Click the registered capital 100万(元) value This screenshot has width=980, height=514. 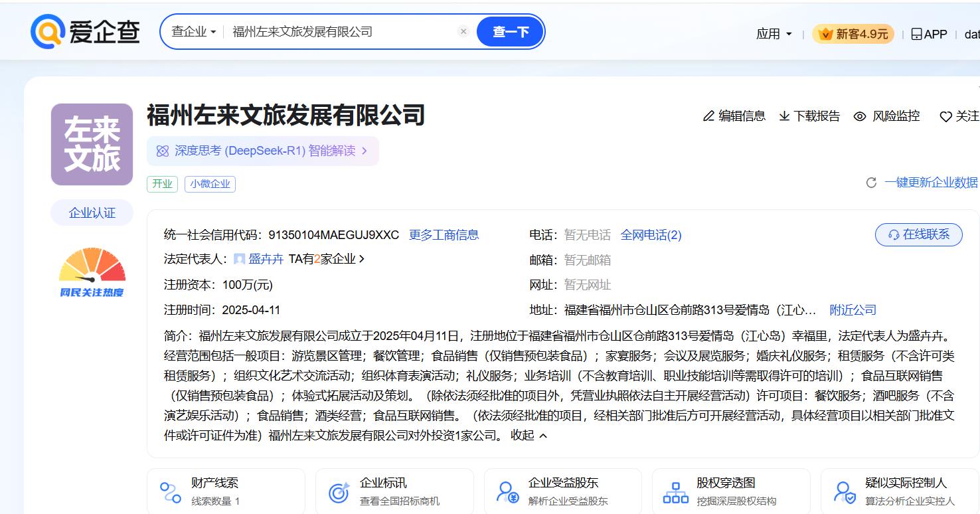pos(248,285)
